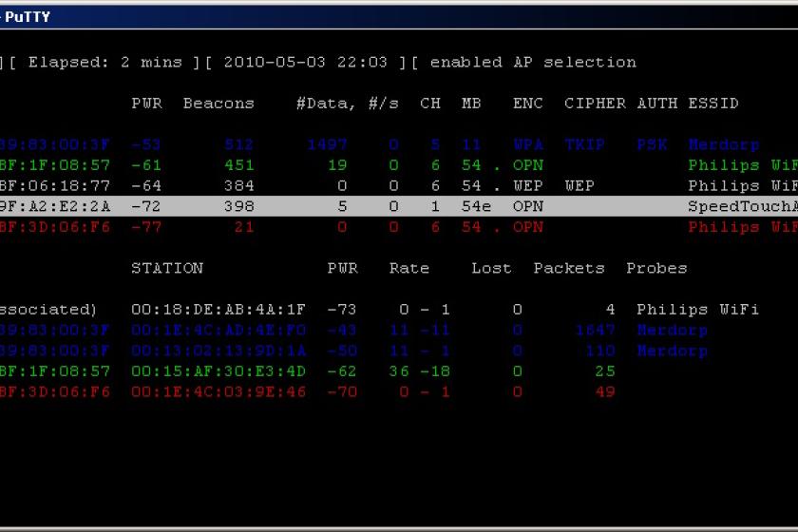Click green station power '-62'
Screen dimensions: 798x532
click(342, 371)
